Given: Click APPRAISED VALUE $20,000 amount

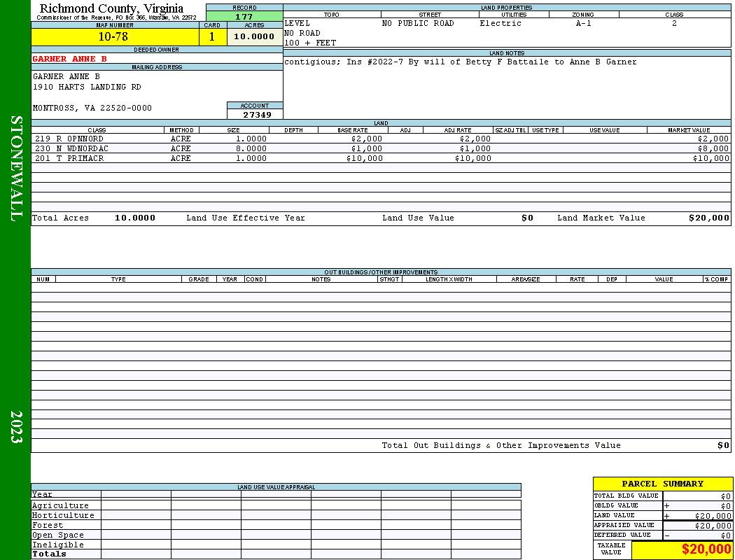Looking at the screenshot, I should tap(713, 525).
